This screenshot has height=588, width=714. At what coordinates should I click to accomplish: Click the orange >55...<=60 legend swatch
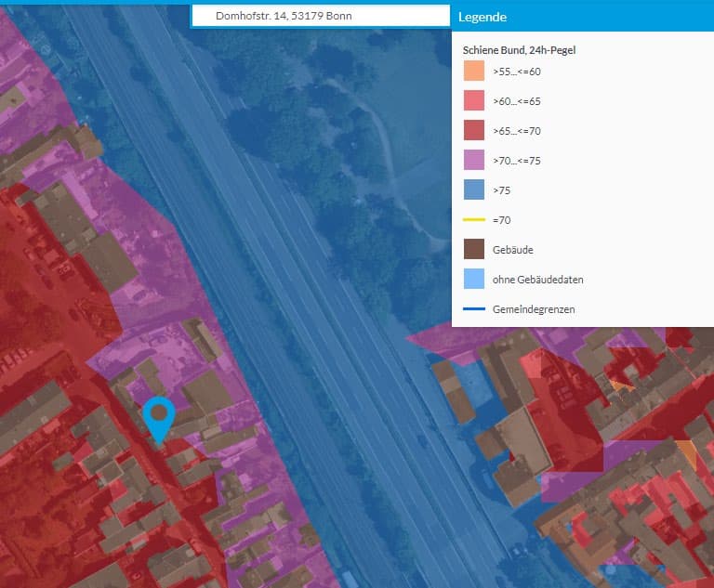474,72
